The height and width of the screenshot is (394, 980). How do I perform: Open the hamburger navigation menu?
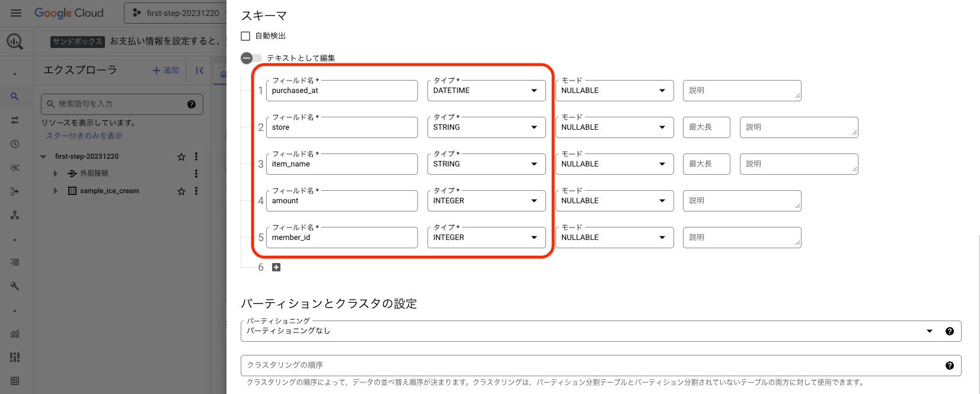click(16, 13)
